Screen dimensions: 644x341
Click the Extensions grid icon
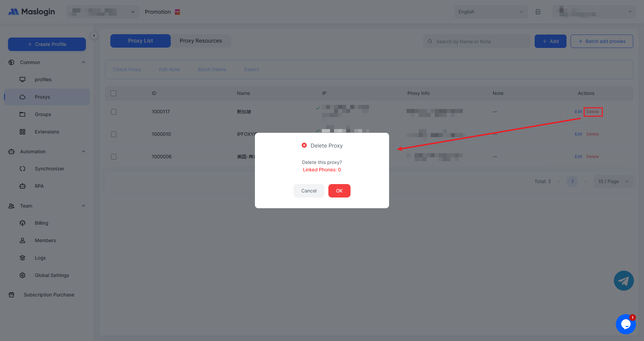pos(22,132)
